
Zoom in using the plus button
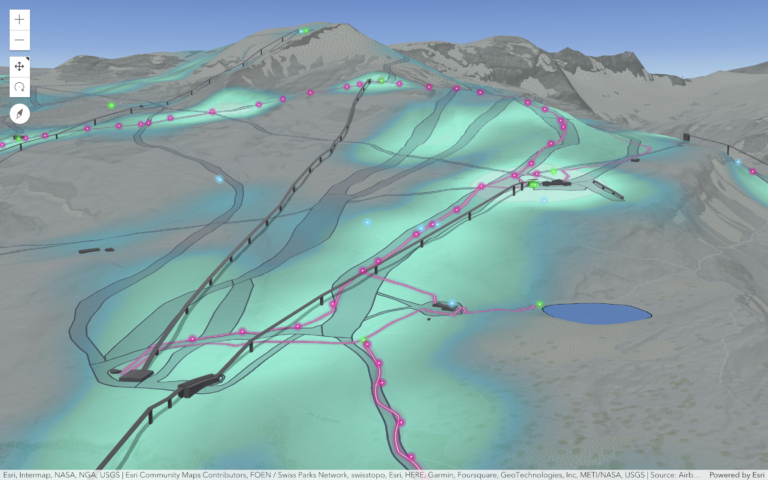click(x=19, y=19)
